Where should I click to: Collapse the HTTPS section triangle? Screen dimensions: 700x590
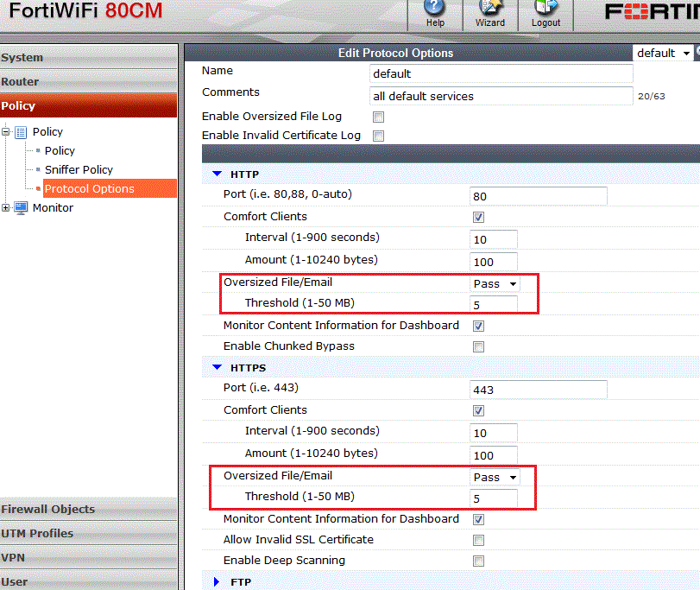217,367
